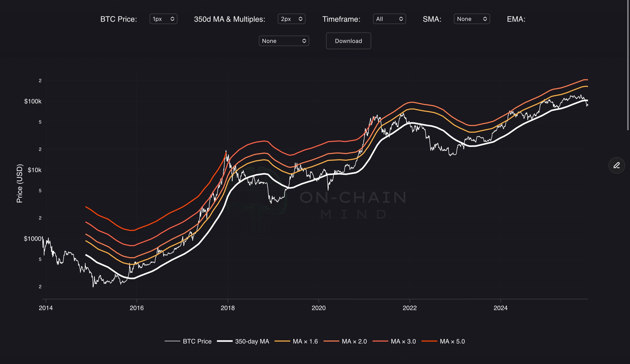Click the $10k y-axis tick label
This screenshot has width=630, height=364.
click(x=35, y=170)
